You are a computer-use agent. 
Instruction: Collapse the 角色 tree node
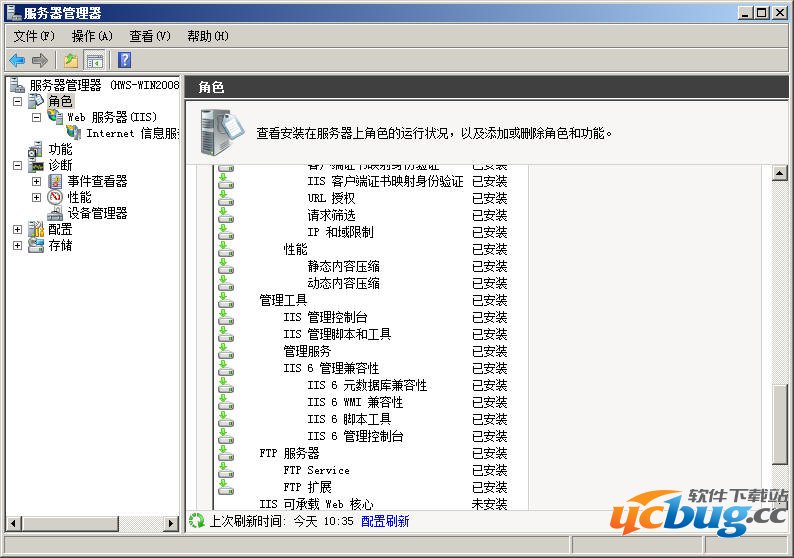(x=17, y=101)
